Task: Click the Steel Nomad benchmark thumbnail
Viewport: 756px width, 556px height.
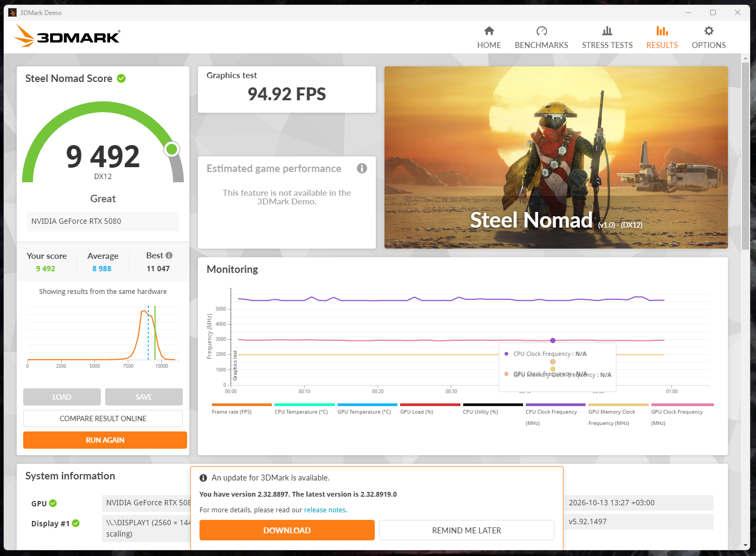Action: (556, 157)
